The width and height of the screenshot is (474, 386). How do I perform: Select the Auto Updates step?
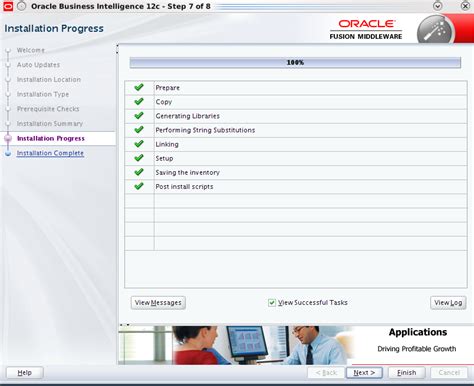coord(38,65)
